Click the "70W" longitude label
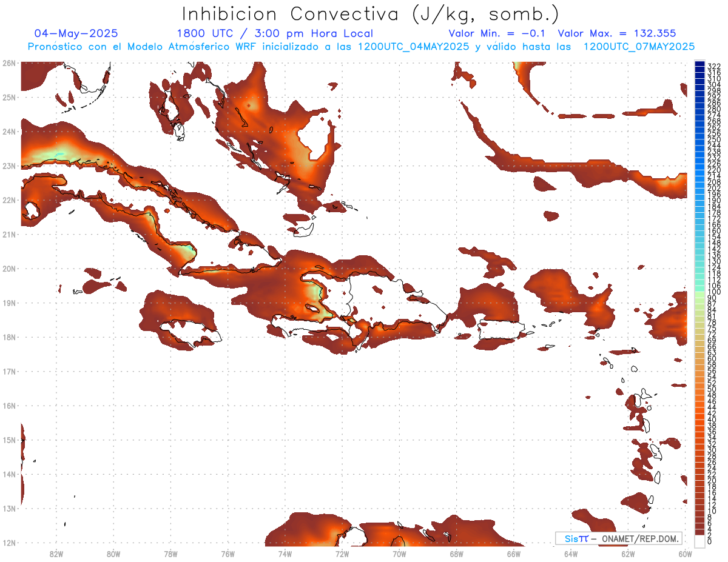Image resolution: width=728 pixels, height=562 pixels. [x=399, y=554]
